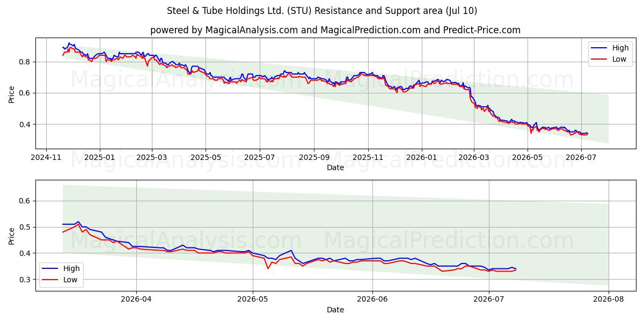
Task: Click 'Low' in the top chart legend
Action: pyautogui.click(x=619, y=59)
